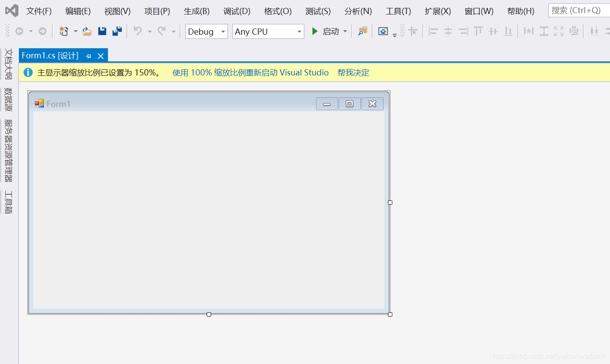
Task: Open the 生成(B) menu
Action: point(197,11)
